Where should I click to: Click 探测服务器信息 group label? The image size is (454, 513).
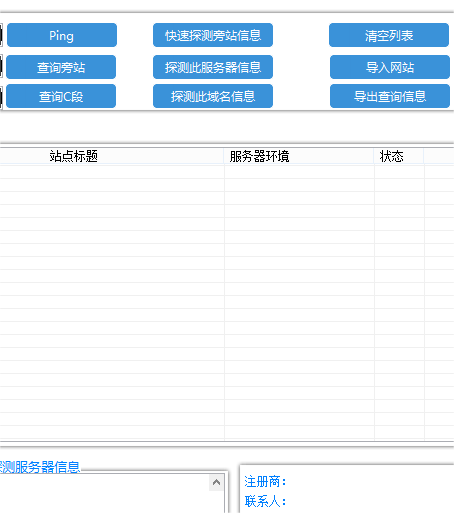40,467
